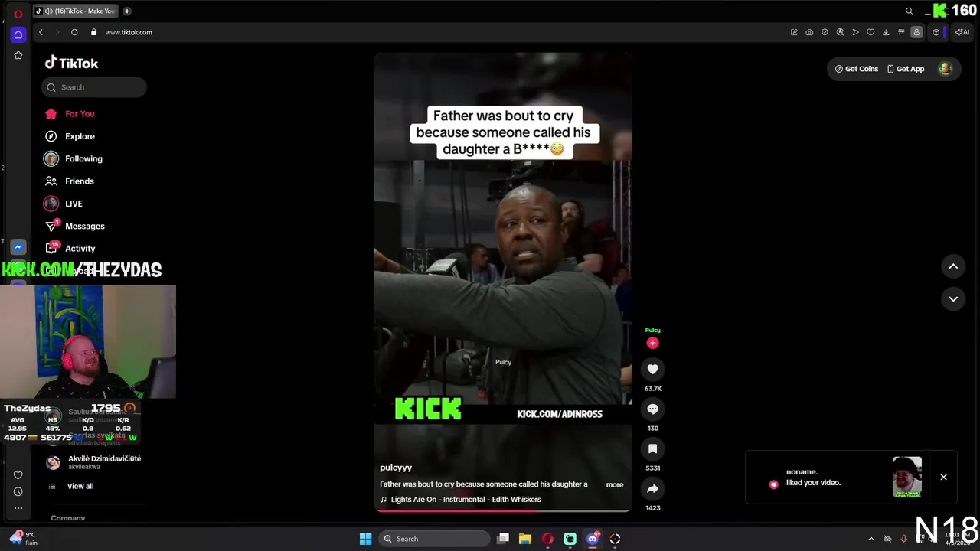
Task: Open profile avatar at top right
Action: point(945,69)
